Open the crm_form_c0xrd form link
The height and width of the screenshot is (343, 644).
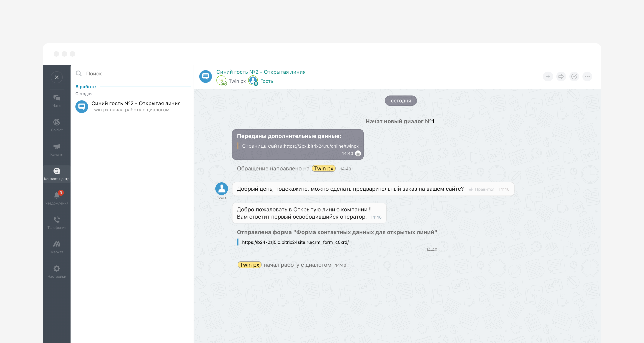pos(295,242)
